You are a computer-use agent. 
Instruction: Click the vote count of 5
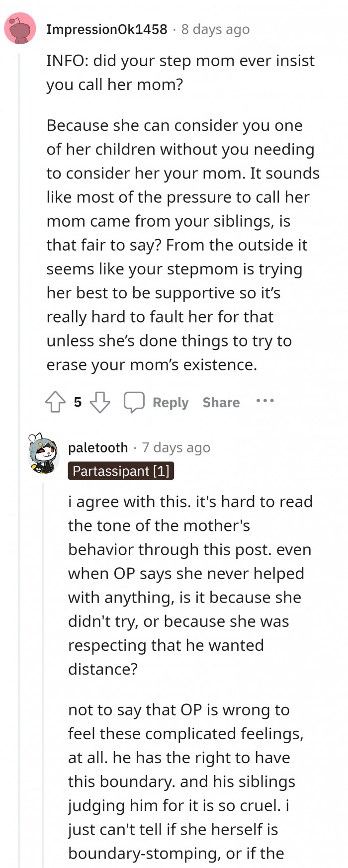(x=78, y=402)
